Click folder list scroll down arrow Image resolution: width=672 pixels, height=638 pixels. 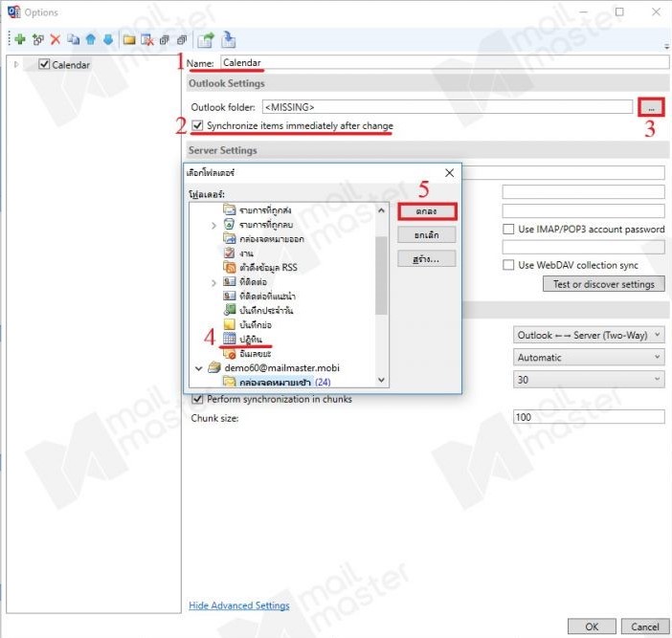coord(381,380)
